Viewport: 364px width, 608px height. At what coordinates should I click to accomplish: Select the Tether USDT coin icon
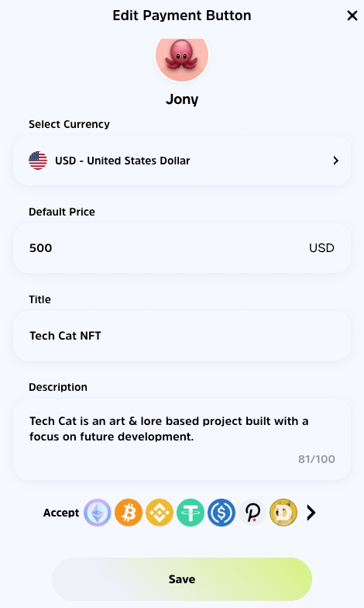pos(191,513)
